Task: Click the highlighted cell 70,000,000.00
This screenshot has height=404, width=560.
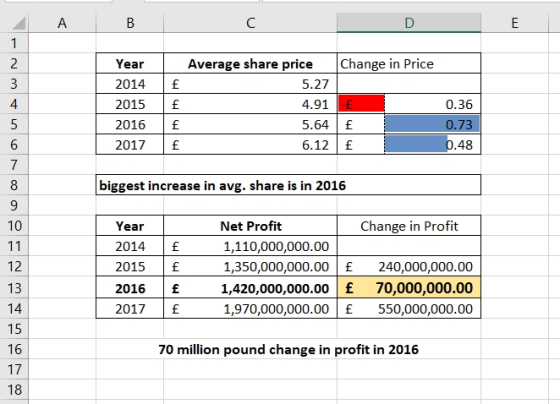Action: [409, 288]
